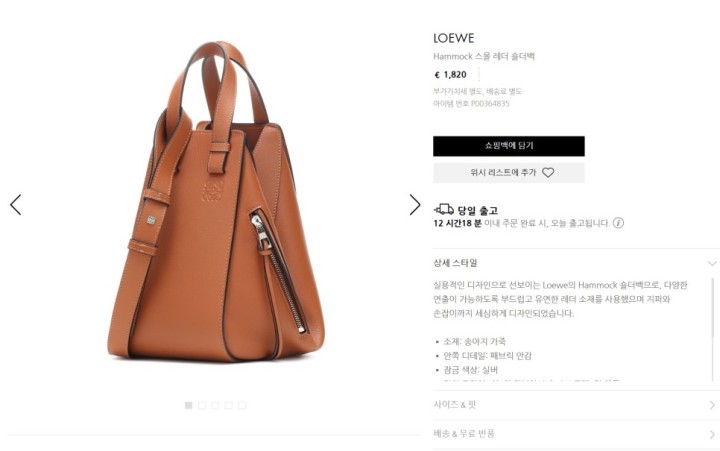720x451 pixels.
Task: Click the heart wishlist icon
Action: click(548, 173)
